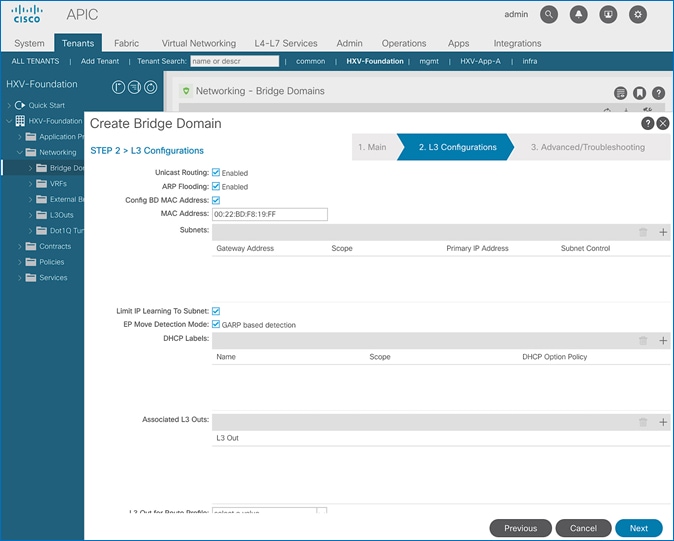Open the infra tenant link
Screen dimensions: 674x541
pyautogui.click(x=530, y=61)
